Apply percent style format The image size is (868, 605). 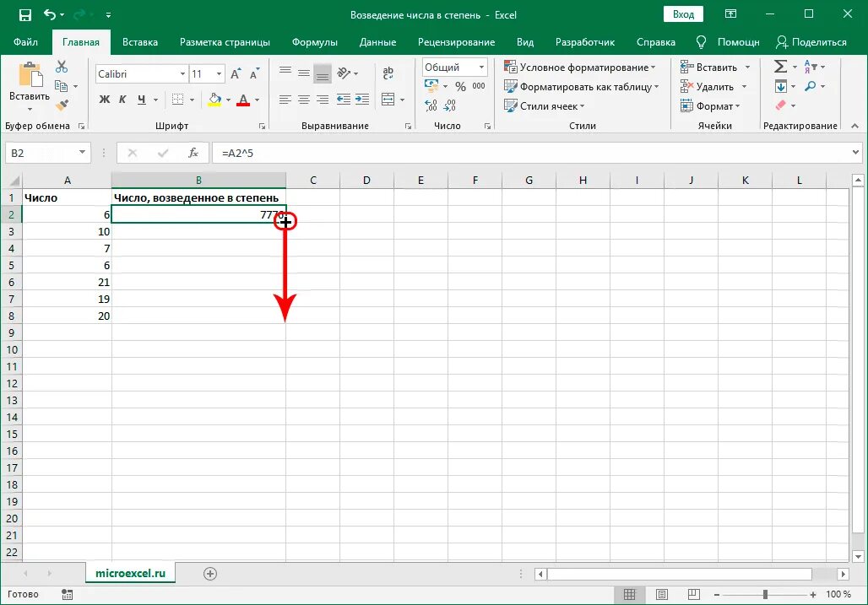click(460, 86)
